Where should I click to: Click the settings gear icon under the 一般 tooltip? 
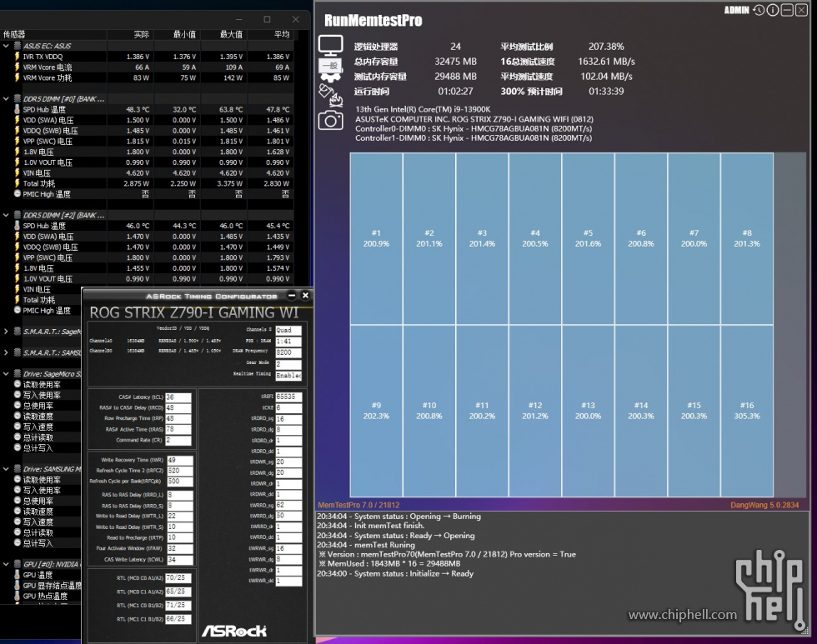click(x=330, y=77)
